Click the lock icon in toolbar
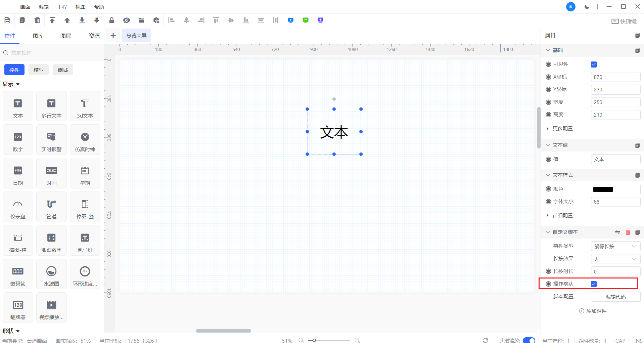The image size is (644, 343). [111, 20]
